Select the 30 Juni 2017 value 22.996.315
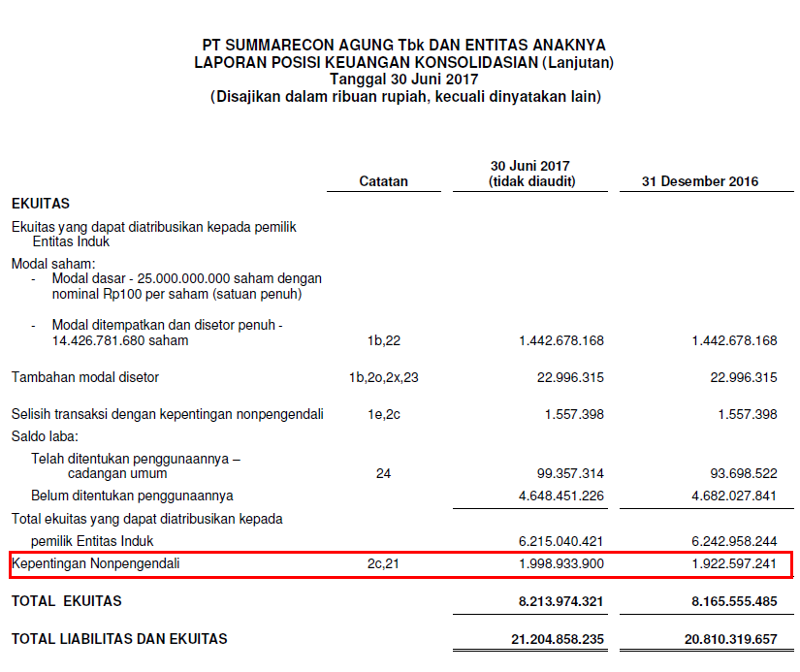 click(x=570, y=377)
